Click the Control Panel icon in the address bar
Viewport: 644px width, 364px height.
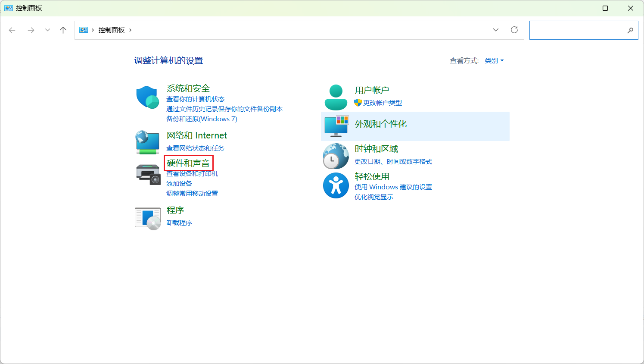83,30
